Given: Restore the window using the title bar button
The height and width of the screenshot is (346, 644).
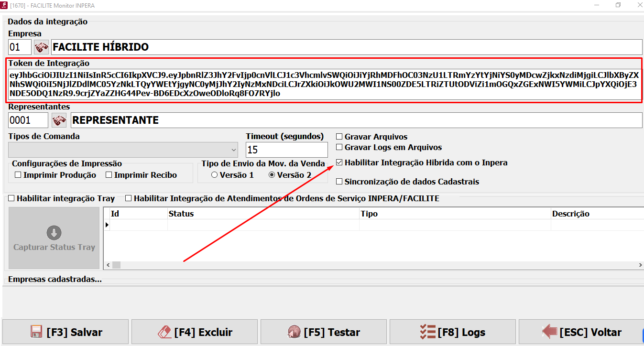Looking at the screenshot, I should coord(618,5).
